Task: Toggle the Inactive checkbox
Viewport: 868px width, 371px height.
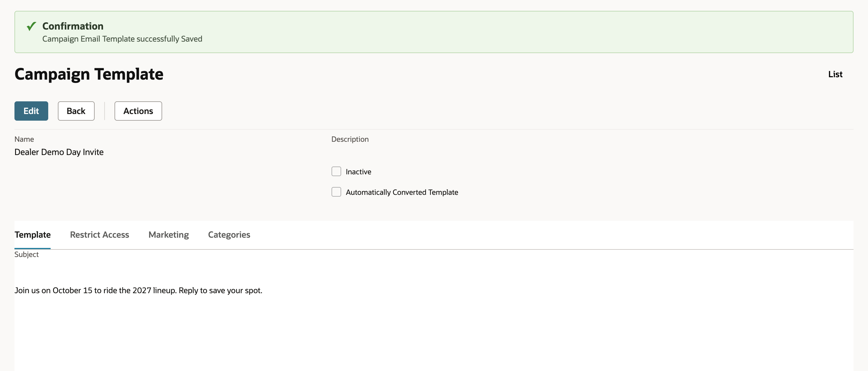Action: tap(336, 171)
